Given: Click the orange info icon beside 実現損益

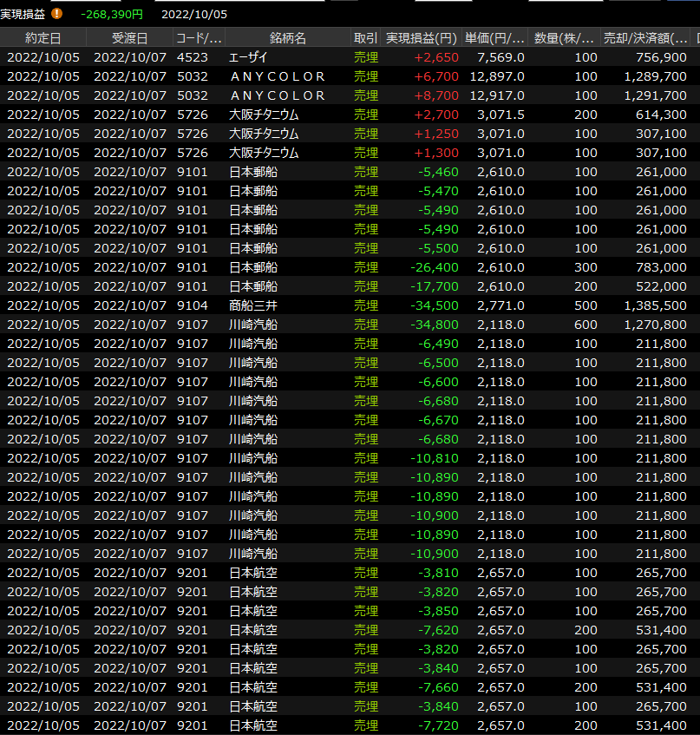Looking at the screenshot, I should click(x=57, y=14).
